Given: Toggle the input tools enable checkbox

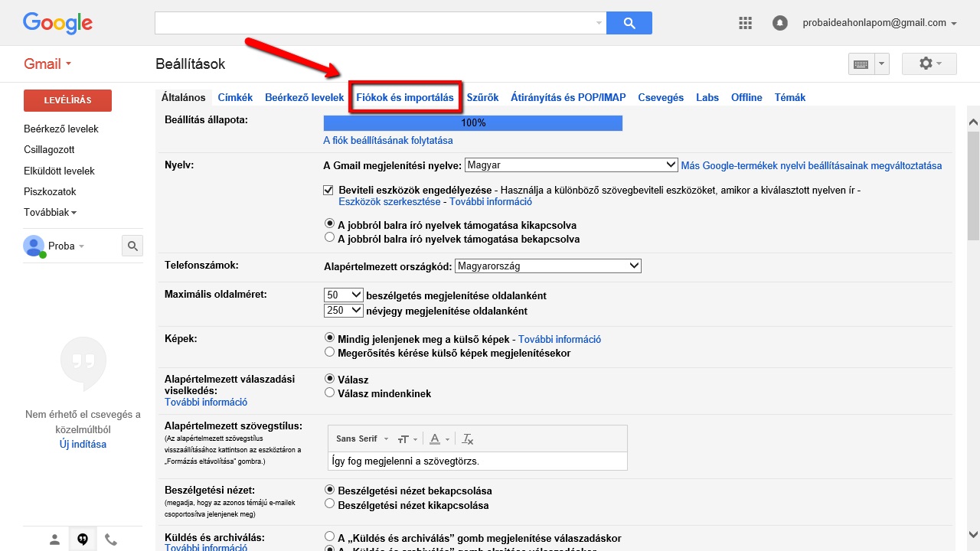Looking at the screenshot, I should [328, 190].
